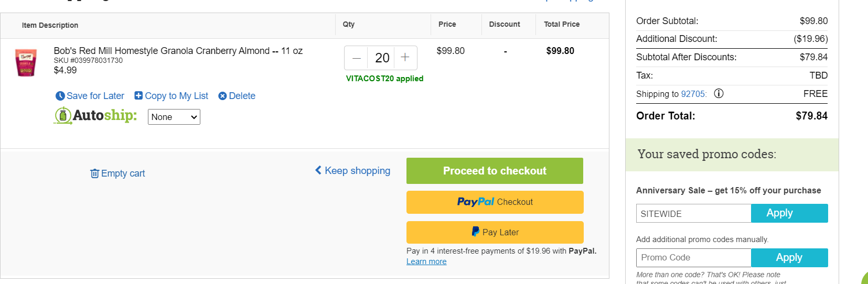The width and height of the screenshot is (868, 284).
Task: Apply the SITEWIDE saved promo code
Action: [x=789, y=213]
